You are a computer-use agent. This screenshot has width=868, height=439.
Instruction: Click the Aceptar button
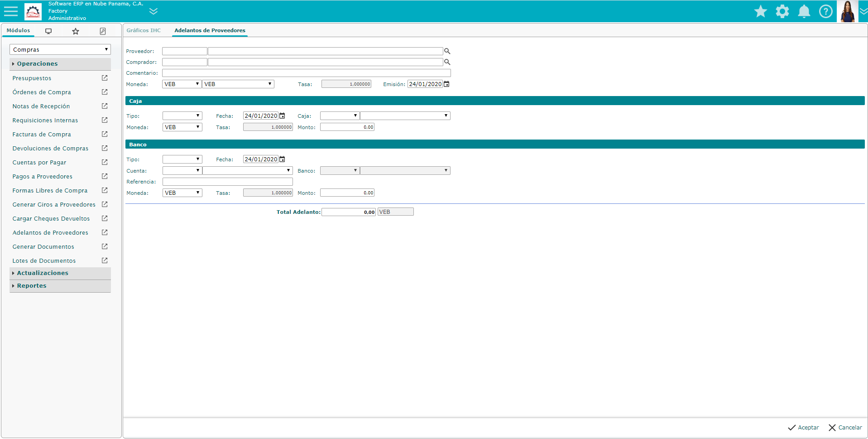(803, 428)
